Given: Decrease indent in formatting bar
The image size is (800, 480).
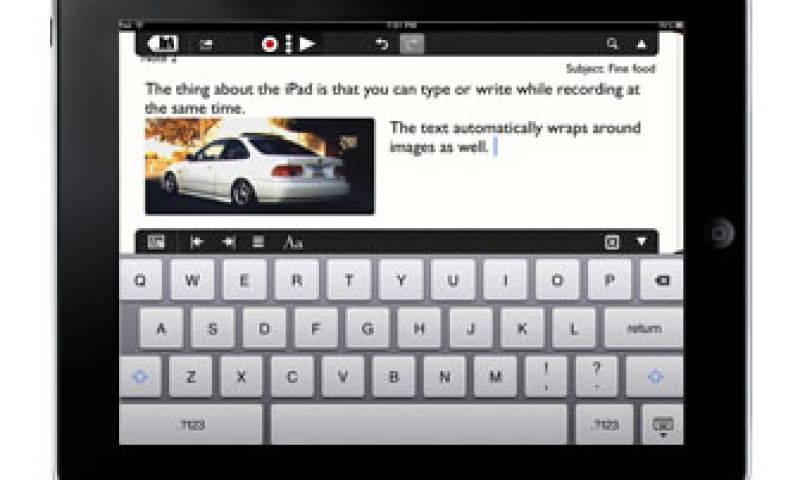Looking at the screenshot, I should click(x=196, y=242).
